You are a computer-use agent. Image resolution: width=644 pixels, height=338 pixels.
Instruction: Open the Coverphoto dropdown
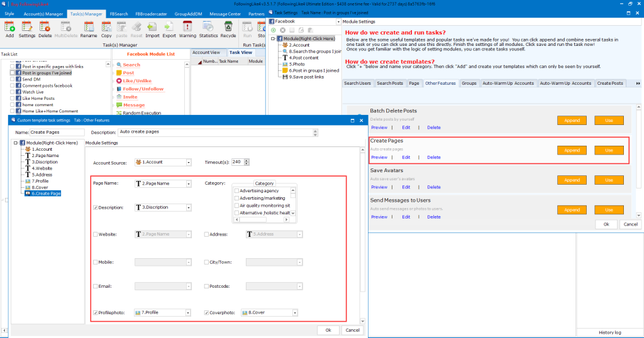tap(294, 313)
